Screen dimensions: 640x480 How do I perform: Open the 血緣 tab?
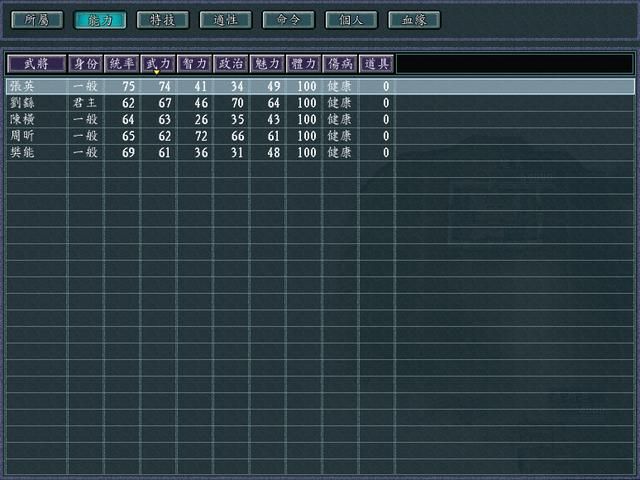[x=414, y=20]
